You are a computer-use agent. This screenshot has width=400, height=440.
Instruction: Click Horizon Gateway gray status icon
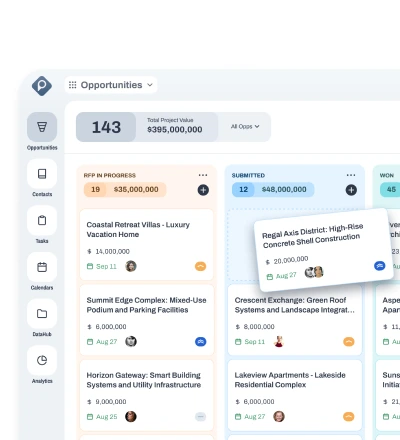[200, 417]
